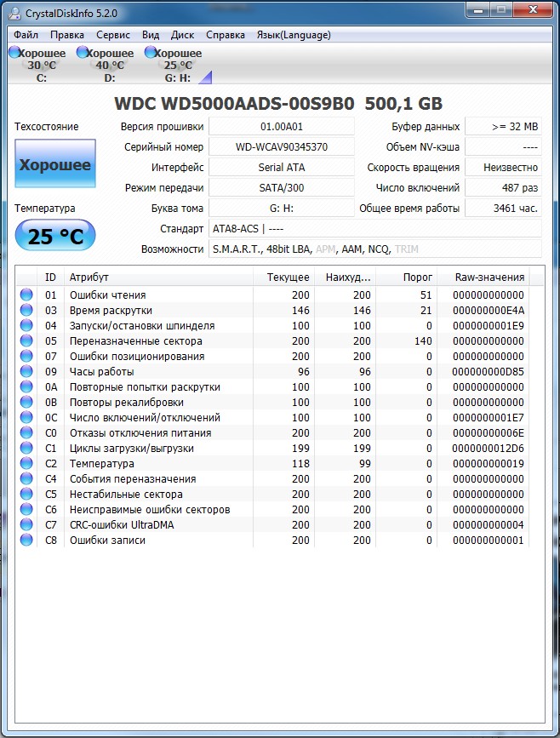Click threshold value 140

[x=423, y=340]
